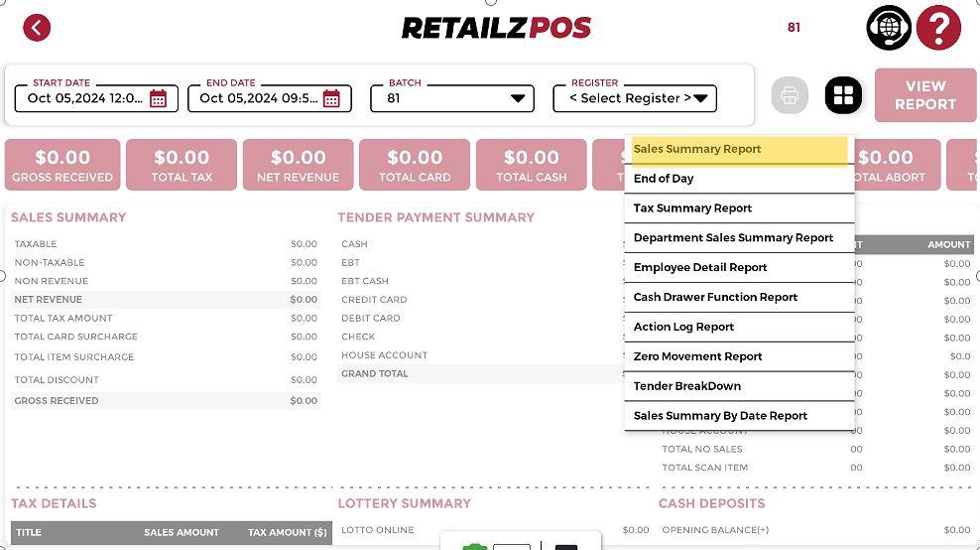Click the Gross Received row in Sales Summary
Viewport: 980px width, 550px height.
[166, 401]
